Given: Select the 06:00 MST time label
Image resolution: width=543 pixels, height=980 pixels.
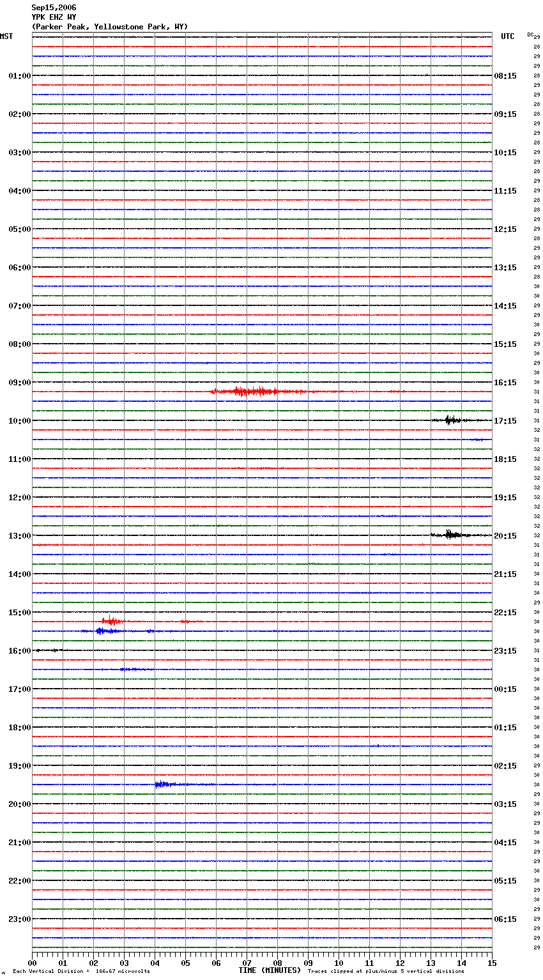Looking at the screenshot, I should [x=20, y=268].
